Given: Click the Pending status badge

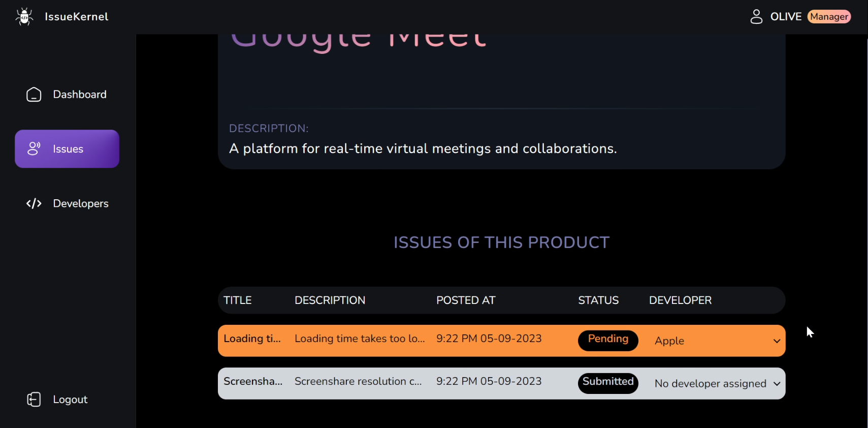Looking at the screenshot, I should click(608, 340).
